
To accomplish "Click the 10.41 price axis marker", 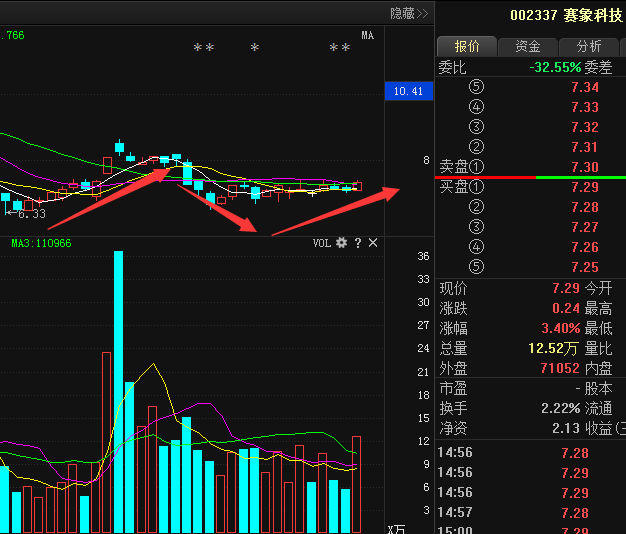I will pyautogui.click(x=408, y=91).
